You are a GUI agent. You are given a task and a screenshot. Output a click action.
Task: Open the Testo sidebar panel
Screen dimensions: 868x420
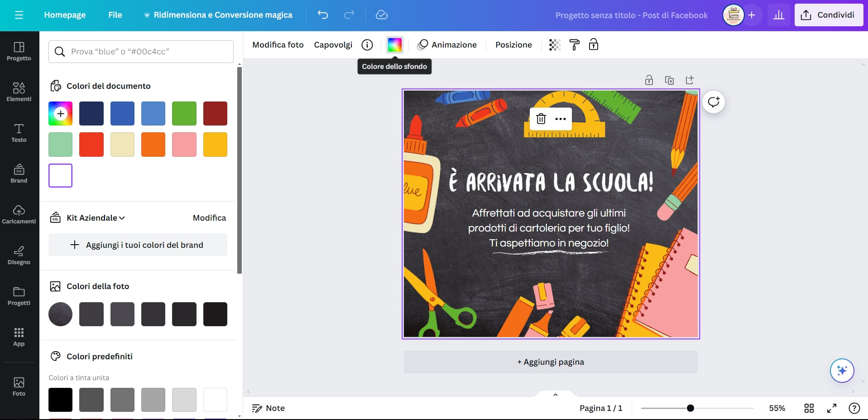click(x=19, y=133)
